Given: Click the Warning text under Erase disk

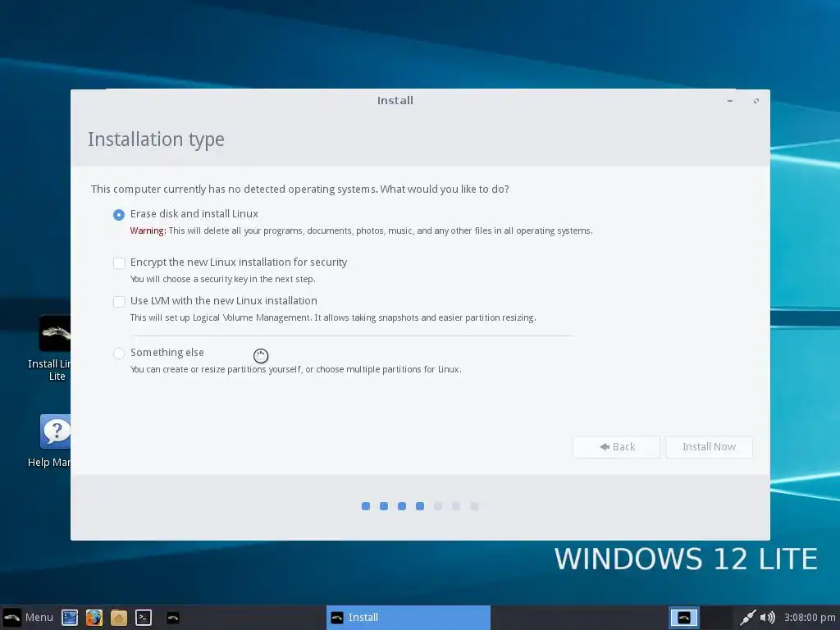Looking at the screenshot, I should coord(361,231).
